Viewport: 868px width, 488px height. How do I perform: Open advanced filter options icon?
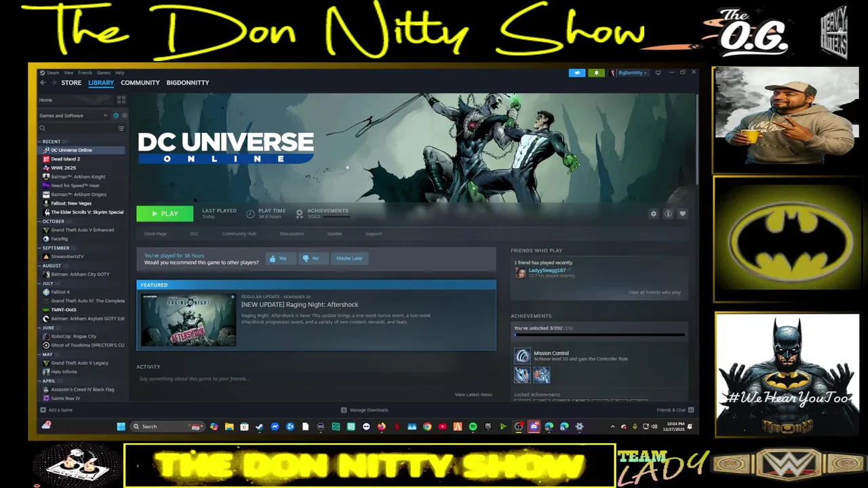pyautogui.click(x=121, y=128)
